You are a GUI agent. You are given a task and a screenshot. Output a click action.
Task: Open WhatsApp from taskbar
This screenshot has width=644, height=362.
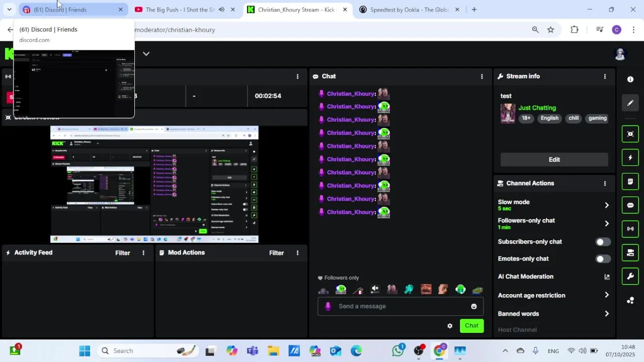398,351
